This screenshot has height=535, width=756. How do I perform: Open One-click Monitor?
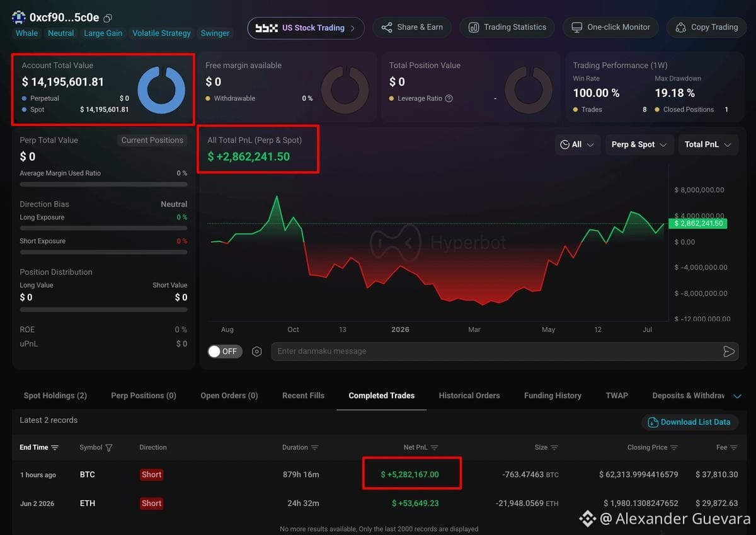pyautogui.click(x=610, y=28)
